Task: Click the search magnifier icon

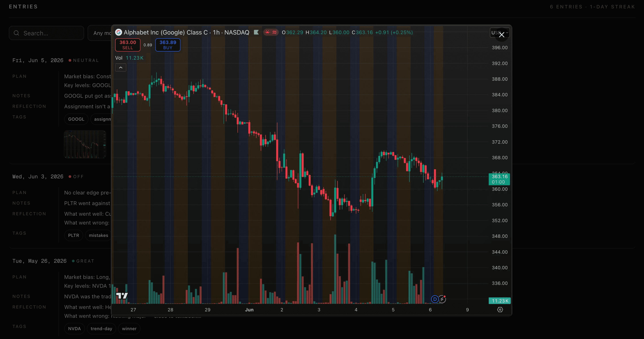Action: pos(17,33)
